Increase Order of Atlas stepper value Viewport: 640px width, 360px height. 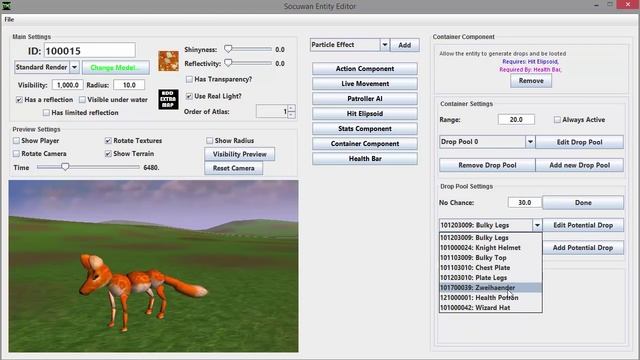pos(291,108)
